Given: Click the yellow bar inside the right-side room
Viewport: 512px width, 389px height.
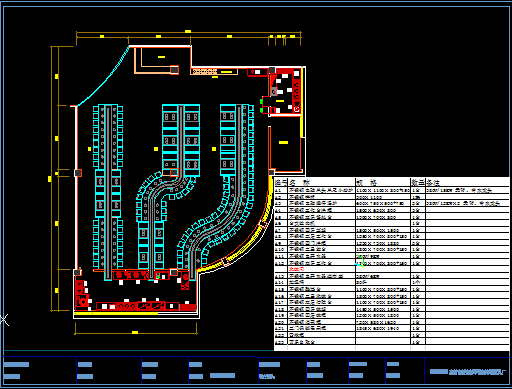Looking at the screenshot, I should pos(283,142).
